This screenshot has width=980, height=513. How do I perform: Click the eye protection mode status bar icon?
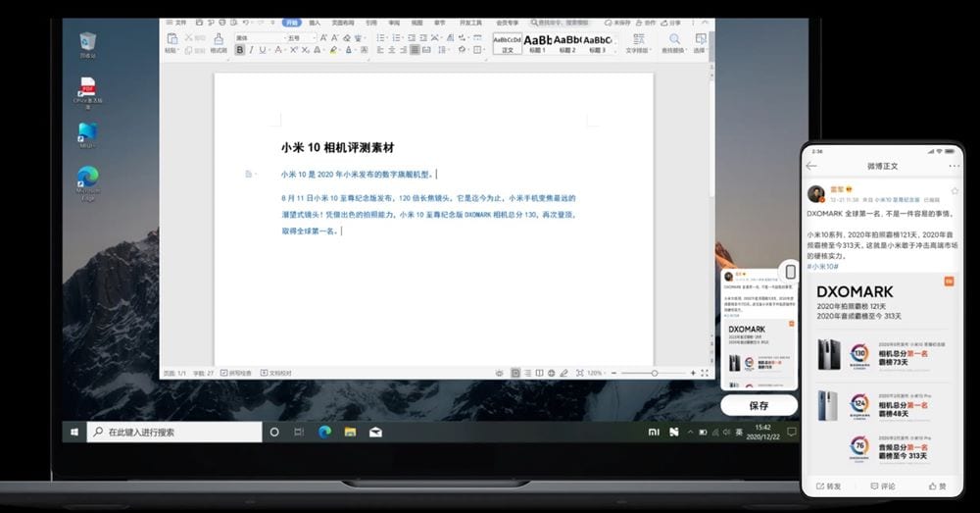(x=500, y=373)
